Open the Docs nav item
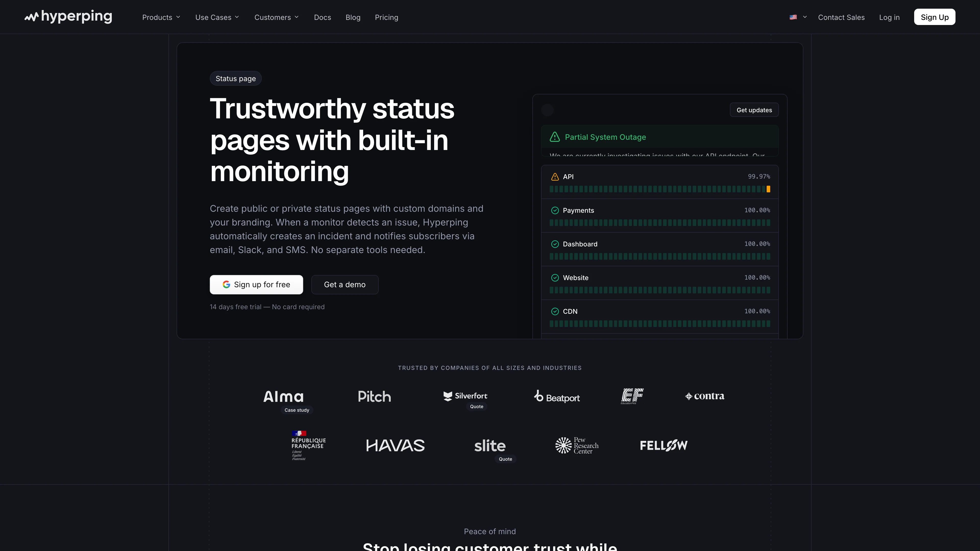980x551 pixels. pyautogui.click(x=322, y=17)
